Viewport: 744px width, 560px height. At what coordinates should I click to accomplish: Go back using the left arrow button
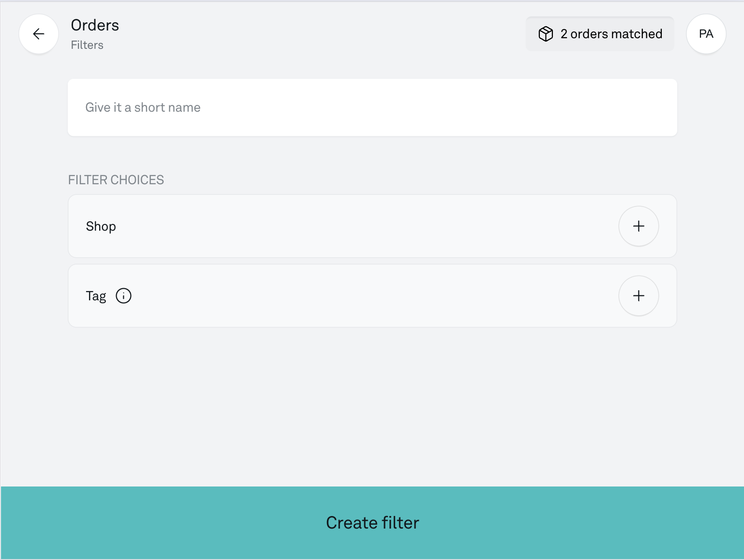[x=39, y=34]
